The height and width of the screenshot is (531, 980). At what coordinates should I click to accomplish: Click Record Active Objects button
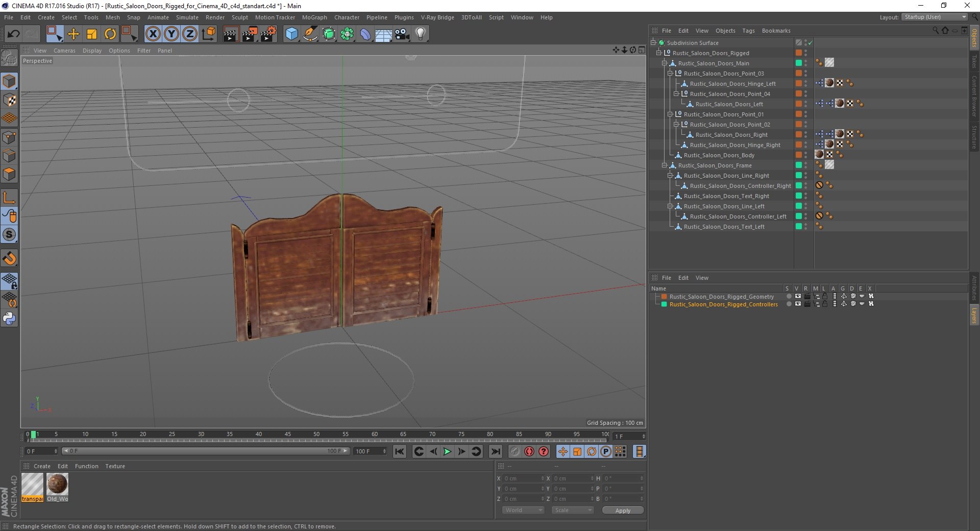pos(515,451)
